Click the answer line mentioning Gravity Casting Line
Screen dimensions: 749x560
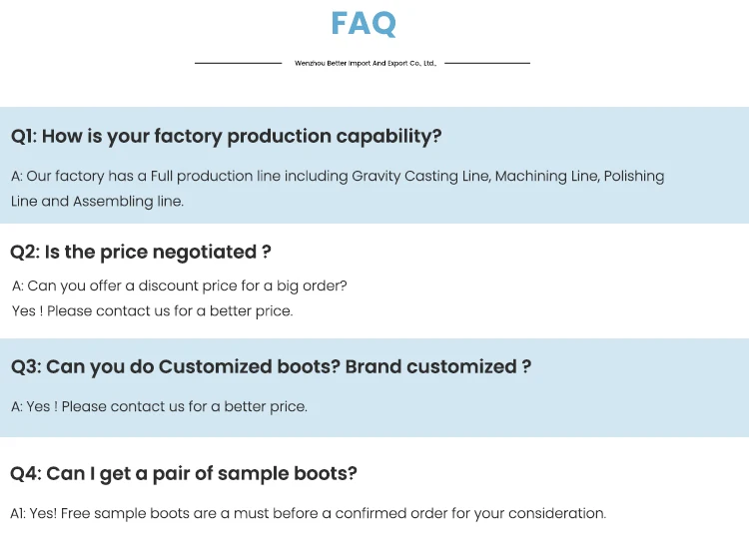click(338, 176)
